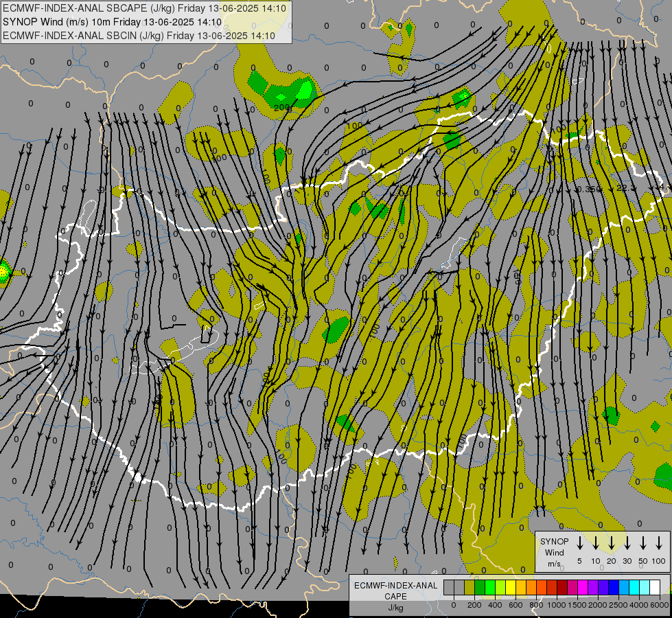Select the purple CAPE legend swatch
This screenshot has width=672, height=618.
tap(593, 587)
